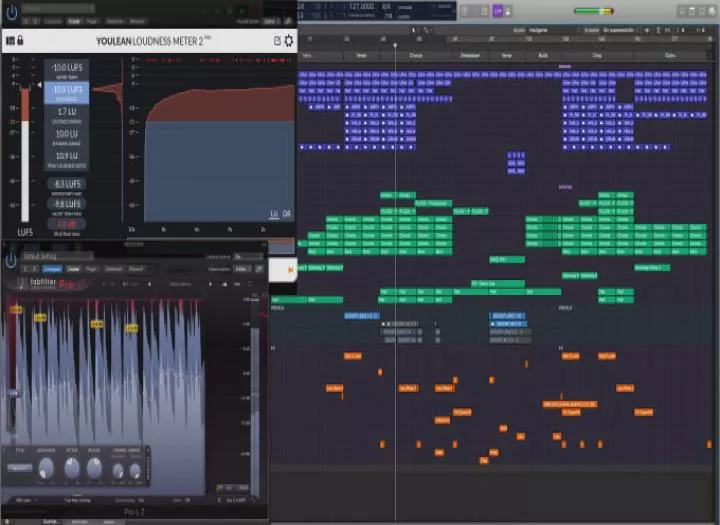The image size is (720, 525).
Task: Click the short-term max -9.8 LUFS readout
Action: (67, 206)
